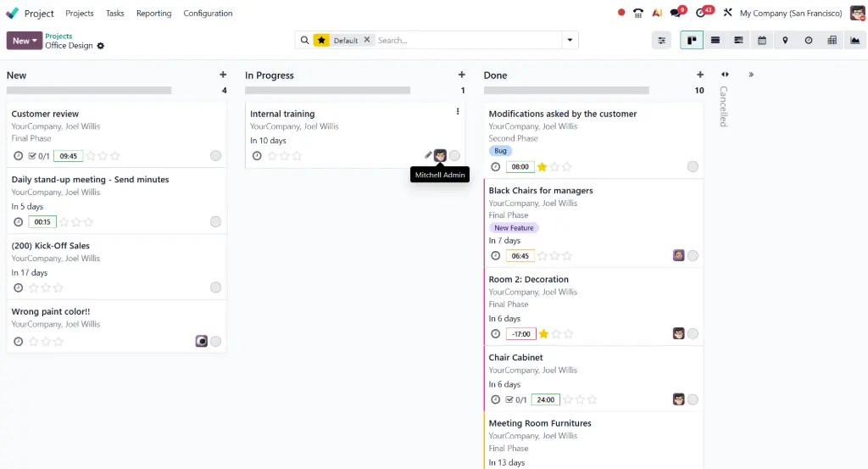Add a task in the New column
868x469 pixels.
pyautogui.click(x=223, y=75)
